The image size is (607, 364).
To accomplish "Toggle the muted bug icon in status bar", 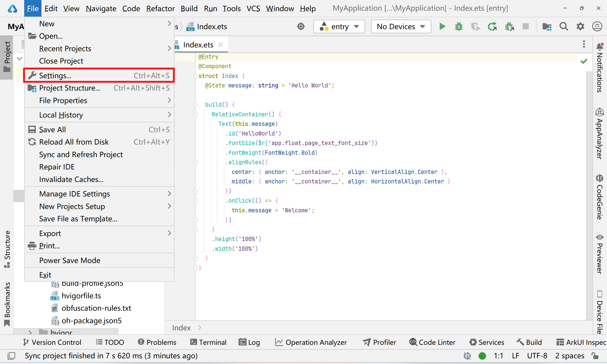I will (x=467, y=356).
